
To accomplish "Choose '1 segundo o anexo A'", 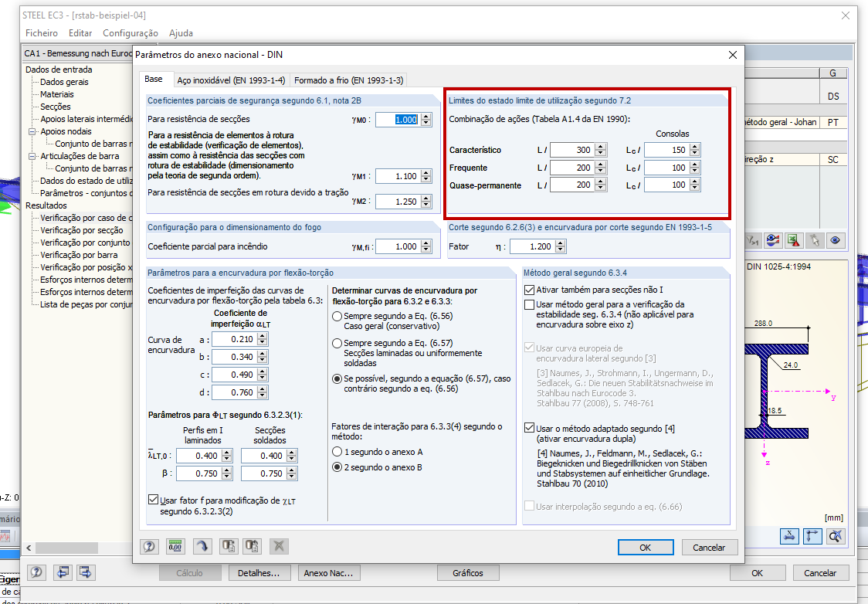I will 337,452.
